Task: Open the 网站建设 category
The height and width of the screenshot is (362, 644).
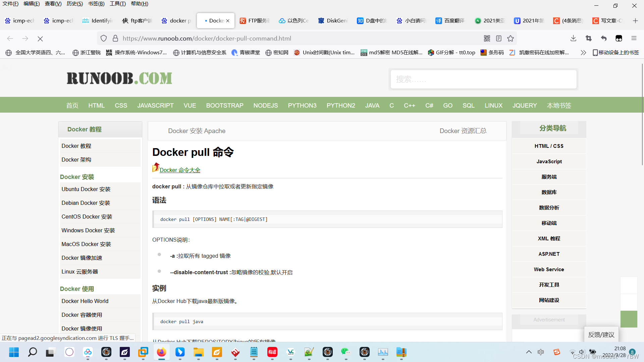Action: point(549,300)
